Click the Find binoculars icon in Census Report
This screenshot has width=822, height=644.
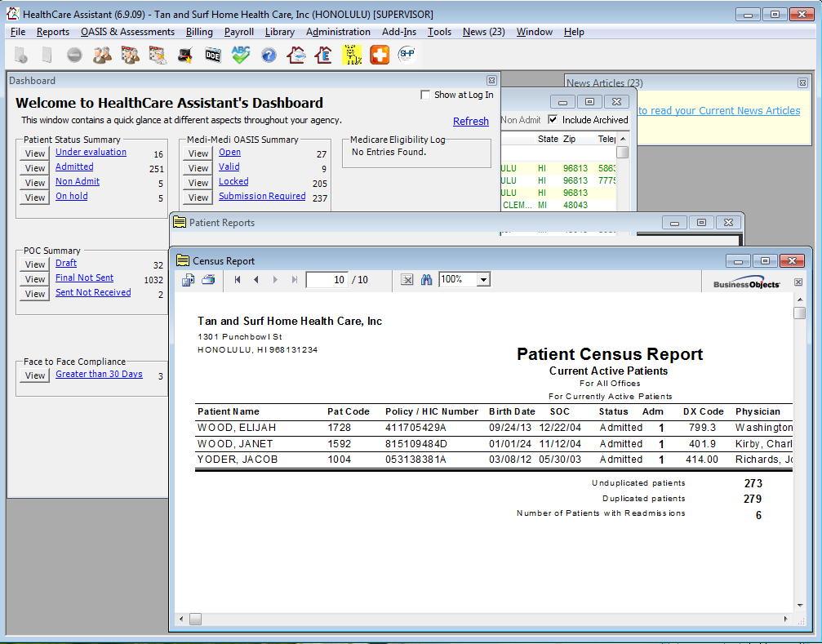click(427, 279)
